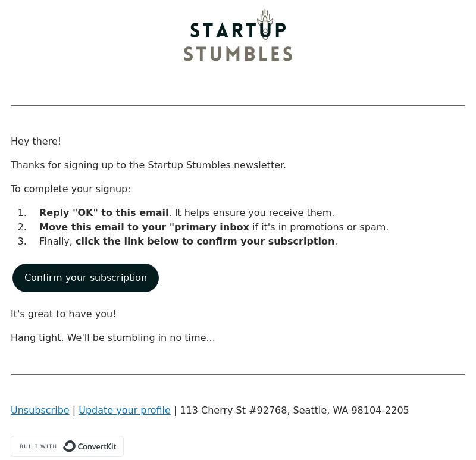Click the Confirm your subscription button
Viewport: 476px width, 460px height.
click(86, 278)
